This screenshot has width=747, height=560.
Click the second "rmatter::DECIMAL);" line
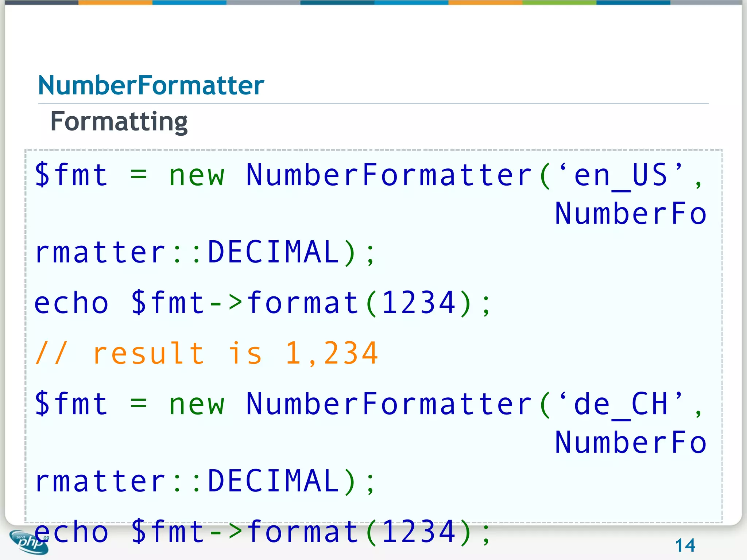pyautogui.click(x=205, y=481)
